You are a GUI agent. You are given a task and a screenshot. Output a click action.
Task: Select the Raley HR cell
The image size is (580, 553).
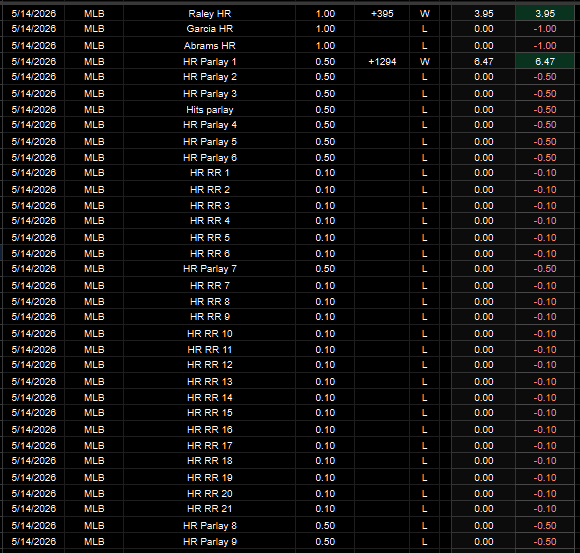click(x=209, y=14)
